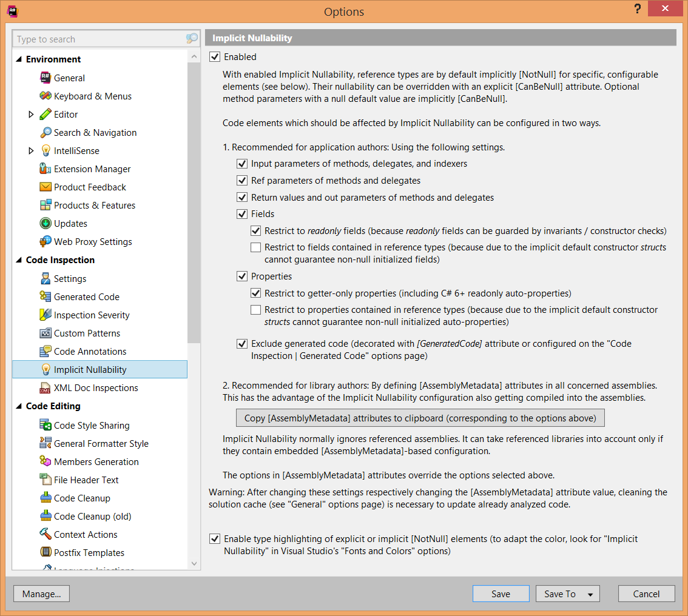Select Code Annotations in the tree
The image size is (688, 616).
(x=90, y=351)
